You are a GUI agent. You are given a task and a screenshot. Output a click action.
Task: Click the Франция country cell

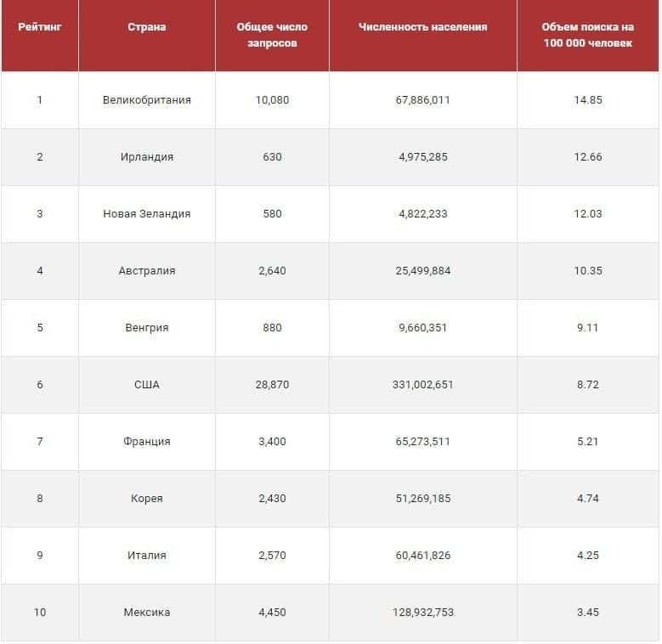pos(147,442)
